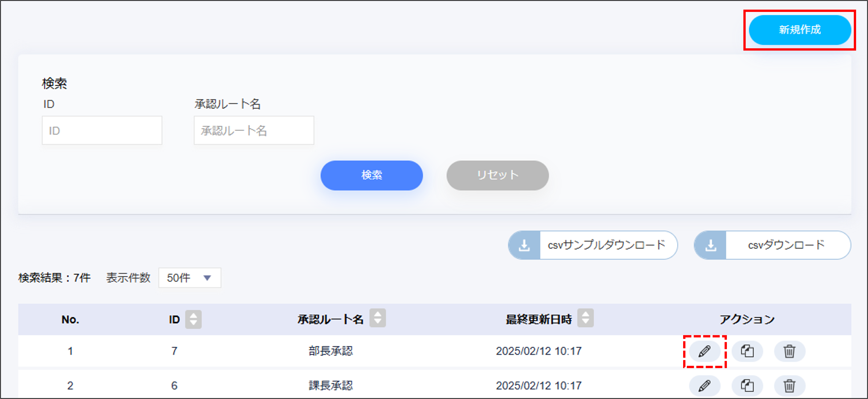868x399 pixels.
Task: Click the gray リセット button
Action: pyautogui.click(x=497, y=175)
